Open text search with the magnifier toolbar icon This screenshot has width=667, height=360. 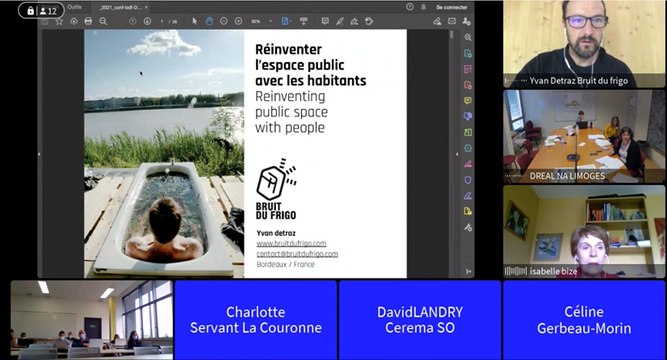click(x=103, y=21)
